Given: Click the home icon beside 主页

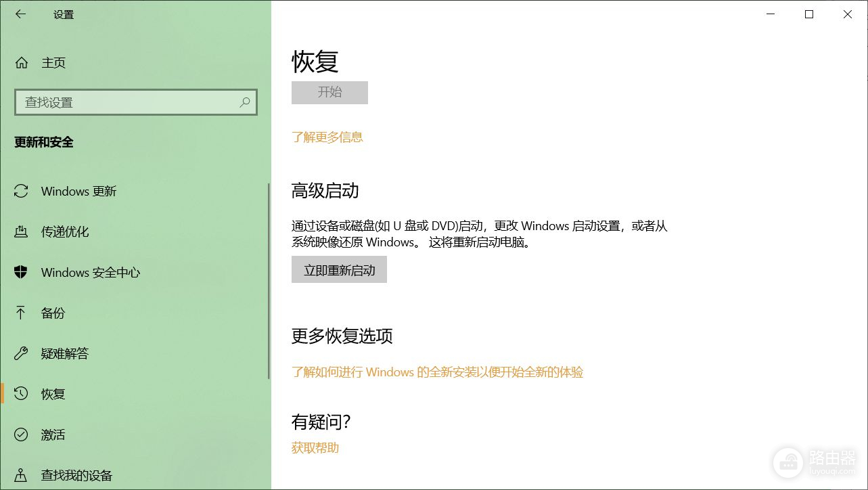Looking at the screenshot, I should [x=22, y=63].
